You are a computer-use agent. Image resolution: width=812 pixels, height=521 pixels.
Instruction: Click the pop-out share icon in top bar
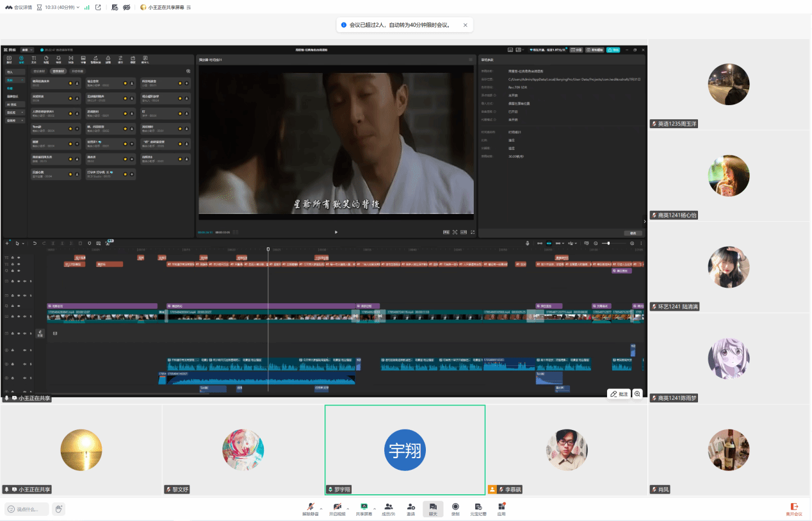coord(98,7)
